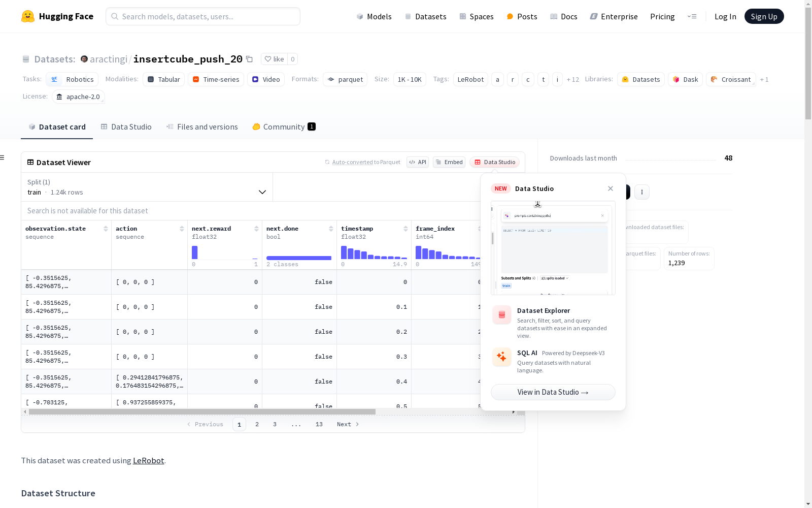
Task: Sort by the timestamp column
Action: tap(405, 229)
